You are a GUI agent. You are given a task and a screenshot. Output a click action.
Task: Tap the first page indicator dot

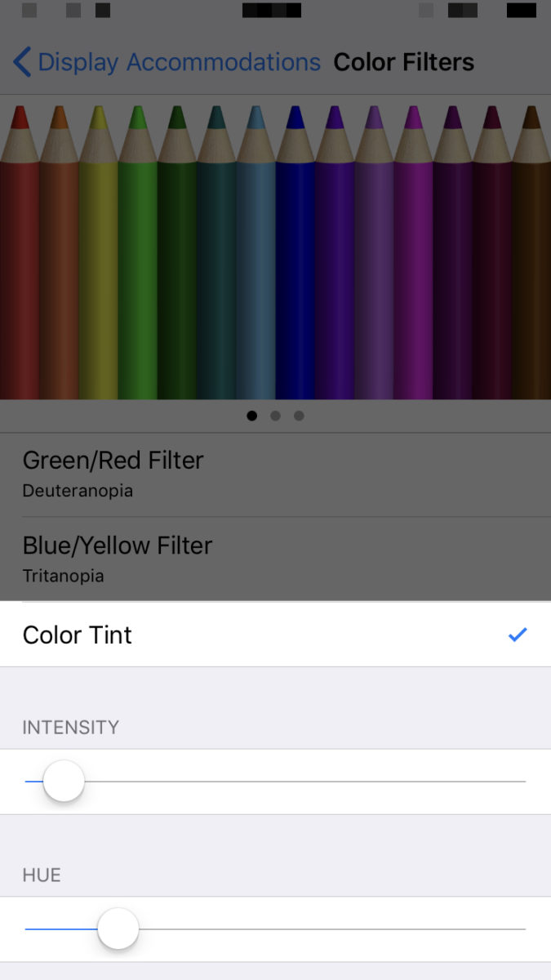point(252,416)
